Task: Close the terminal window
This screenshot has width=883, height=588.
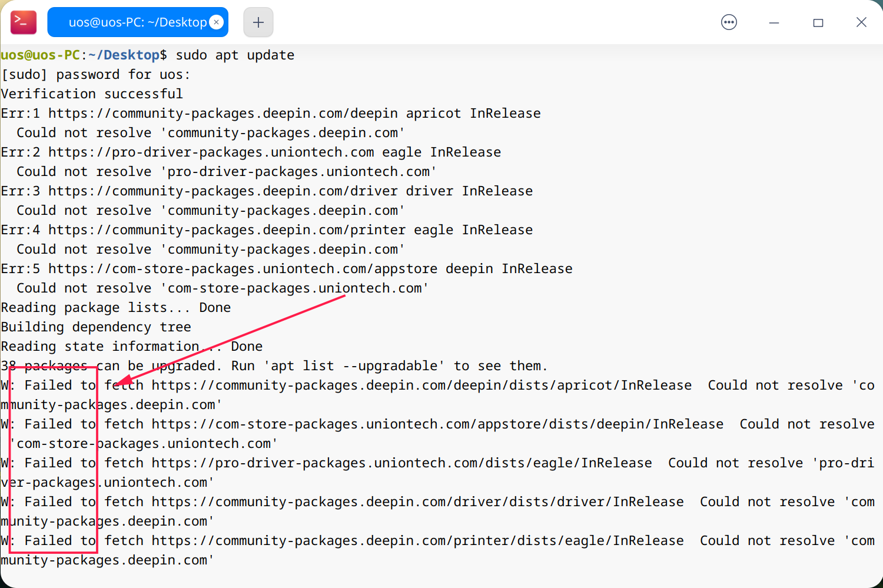Action: tap(861, 22)
